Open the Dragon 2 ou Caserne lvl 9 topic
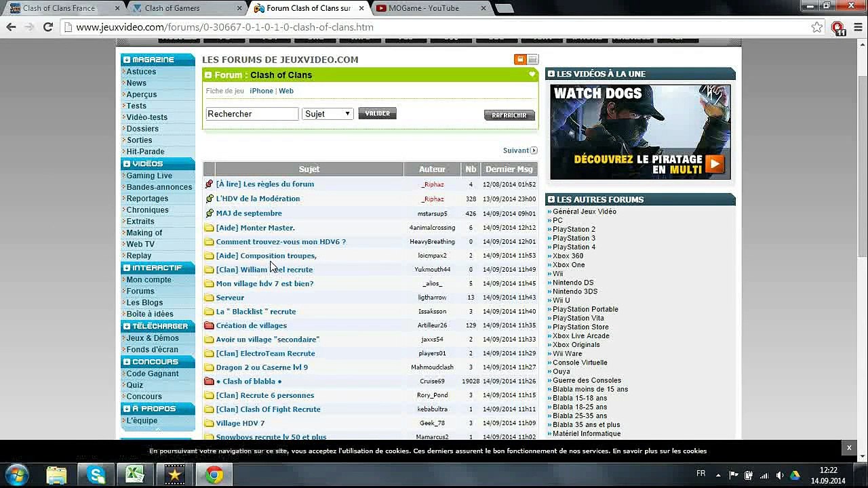This screenshot has width=868, height=488. click(x=262, y=367)
